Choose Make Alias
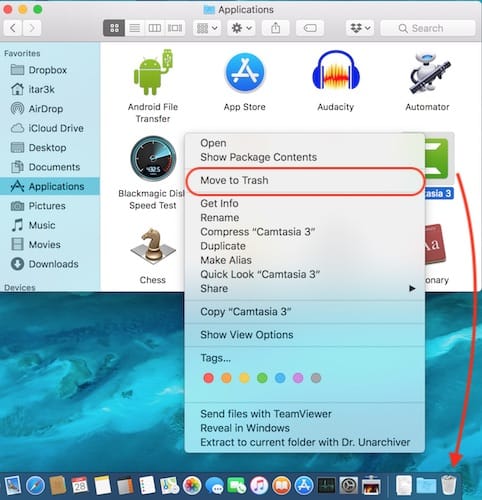 (x=305, y=260)
